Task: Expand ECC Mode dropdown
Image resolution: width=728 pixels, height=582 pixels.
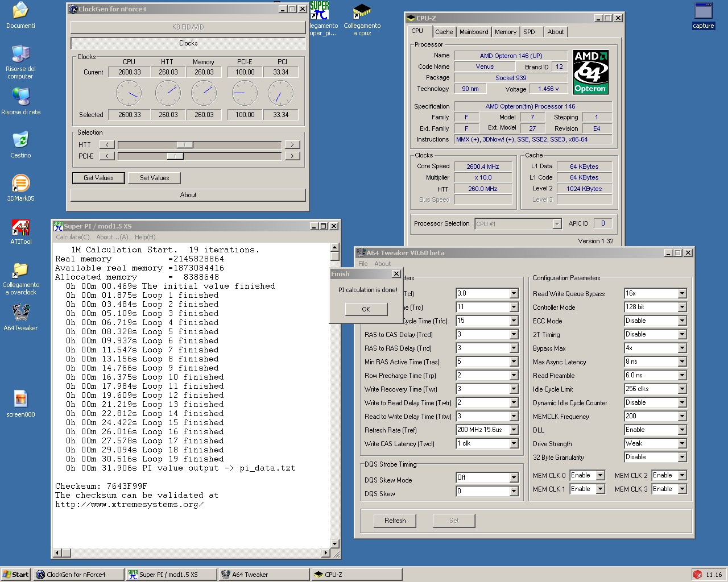Action: click(x=682, y=321)
